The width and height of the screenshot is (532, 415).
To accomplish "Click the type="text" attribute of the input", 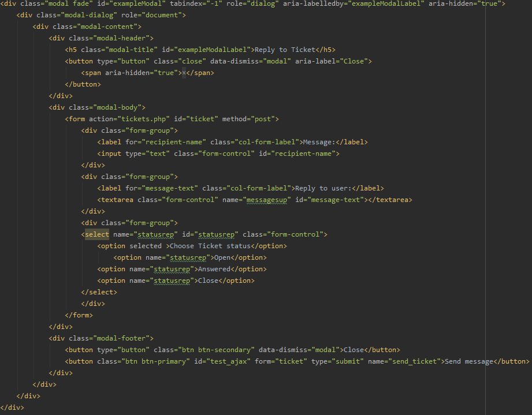I will point(148,154).
